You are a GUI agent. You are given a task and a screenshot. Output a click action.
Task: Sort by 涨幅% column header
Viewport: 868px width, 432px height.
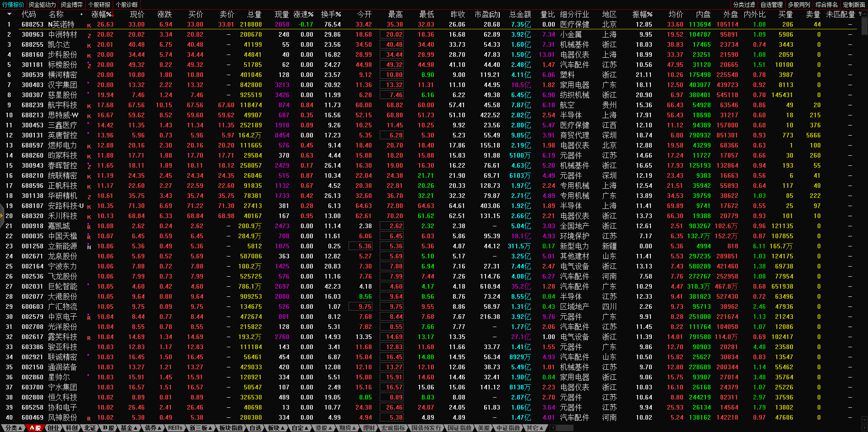102,14
